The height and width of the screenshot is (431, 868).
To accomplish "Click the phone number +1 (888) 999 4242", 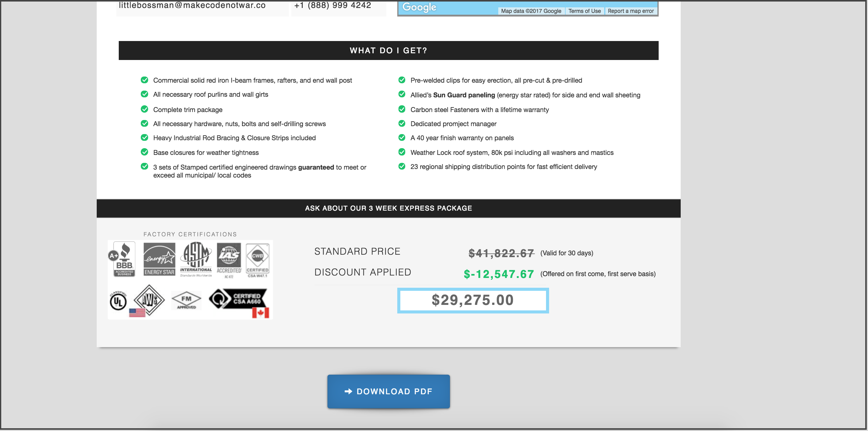I will (x=333, y=5).
